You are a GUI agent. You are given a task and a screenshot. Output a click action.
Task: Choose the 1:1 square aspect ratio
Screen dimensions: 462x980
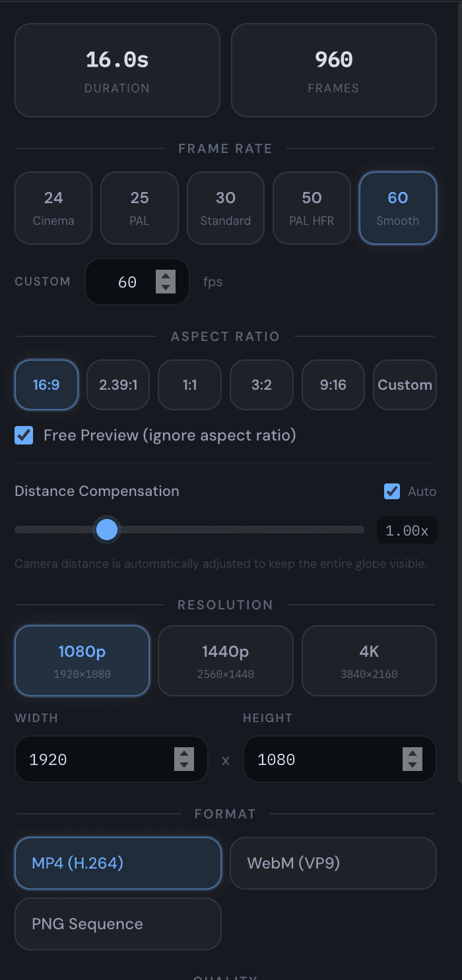(x=189, y=384)
